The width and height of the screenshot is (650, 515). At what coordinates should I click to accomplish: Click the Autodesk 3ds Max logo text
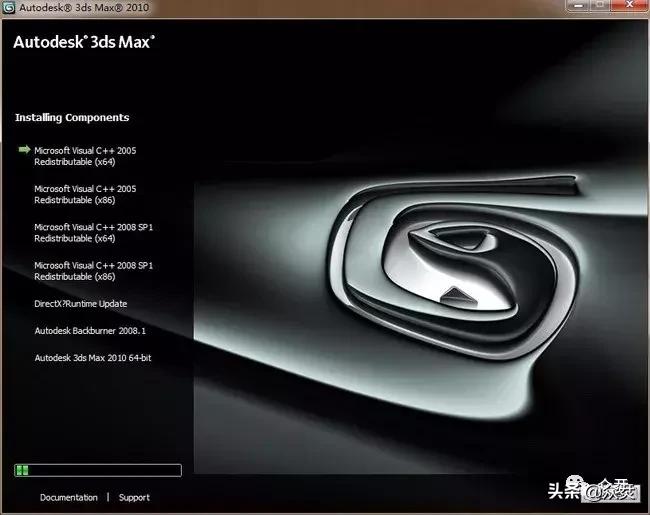coord(84,42)
